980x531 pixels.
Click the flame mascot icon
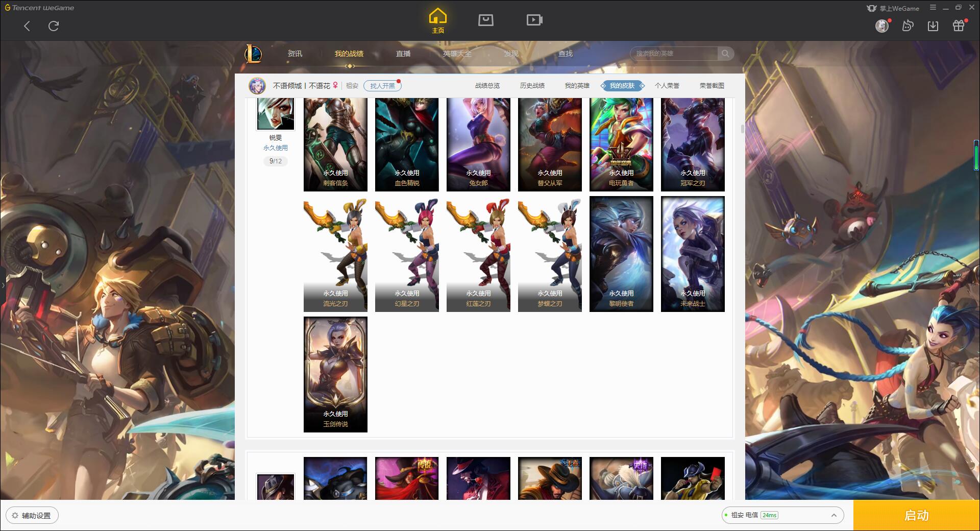click(x=908, y=26)
